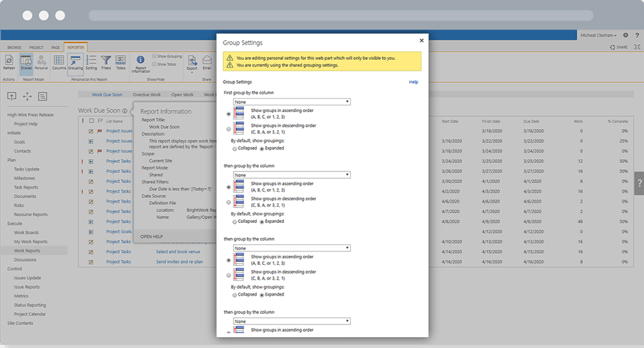Viewport: 644px width, 348px height.
Task: Open the Totals sigma icon
Action: coord(121,61)
